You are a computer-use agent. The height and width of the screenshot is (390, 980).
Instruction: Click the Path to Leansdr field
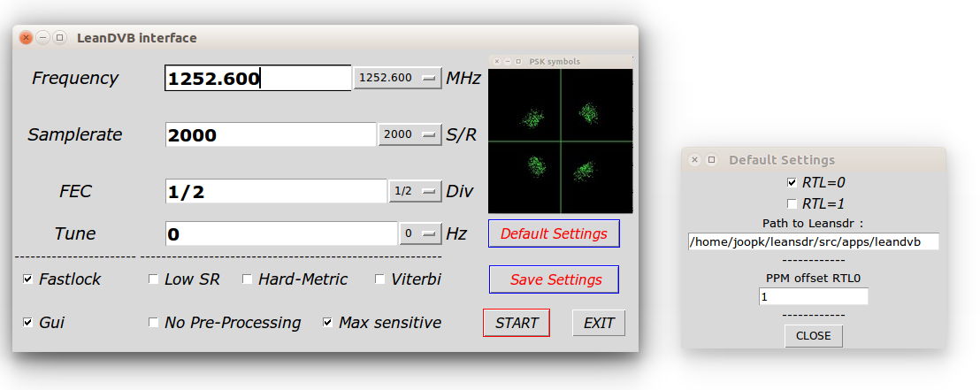coord(813,242)
